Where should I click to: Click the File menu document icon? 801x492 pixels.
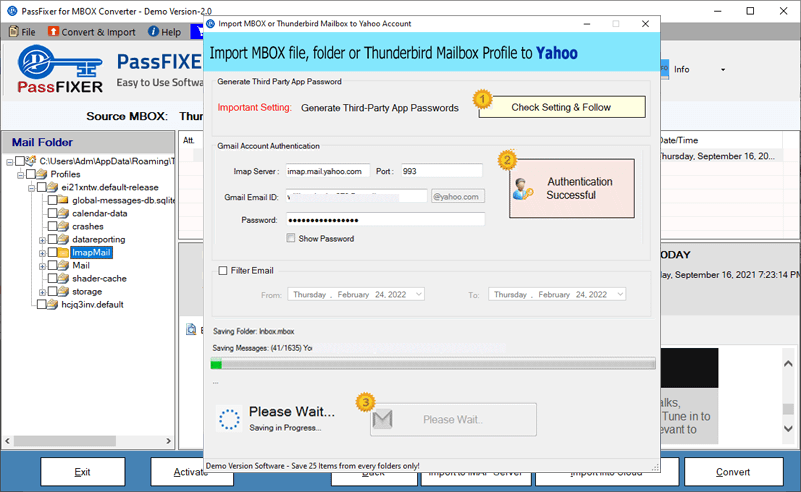(x=14, y=31)
